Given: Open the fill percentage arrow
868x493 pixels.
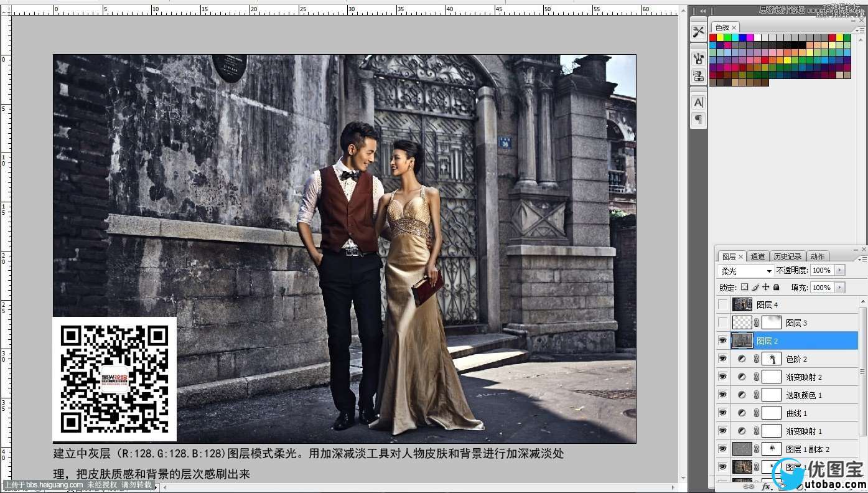Looking at the screenshot, I should 840,288.
